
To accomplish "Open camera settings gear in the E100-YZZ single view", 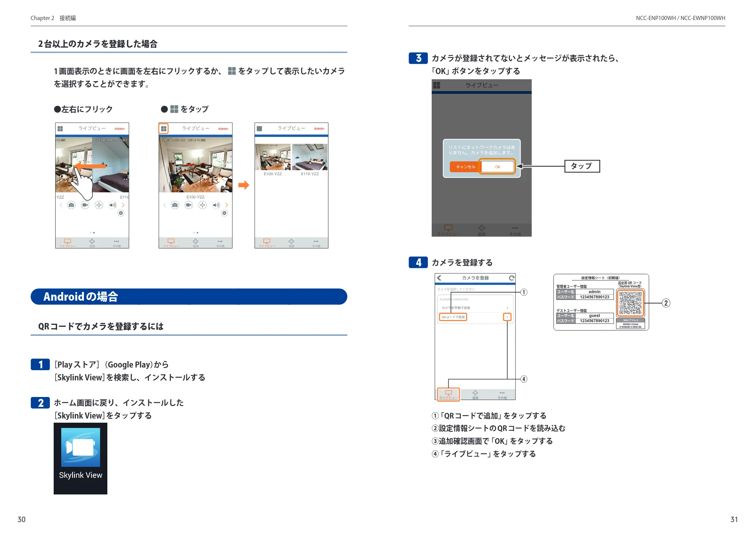I will click(x=225, y=213).
